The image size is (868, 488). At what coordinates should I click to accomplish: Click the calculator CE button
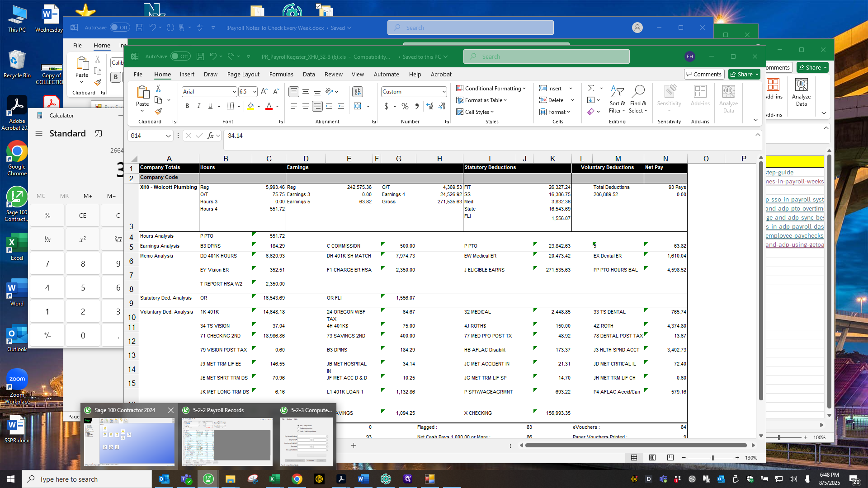click(x=83, y=216)
